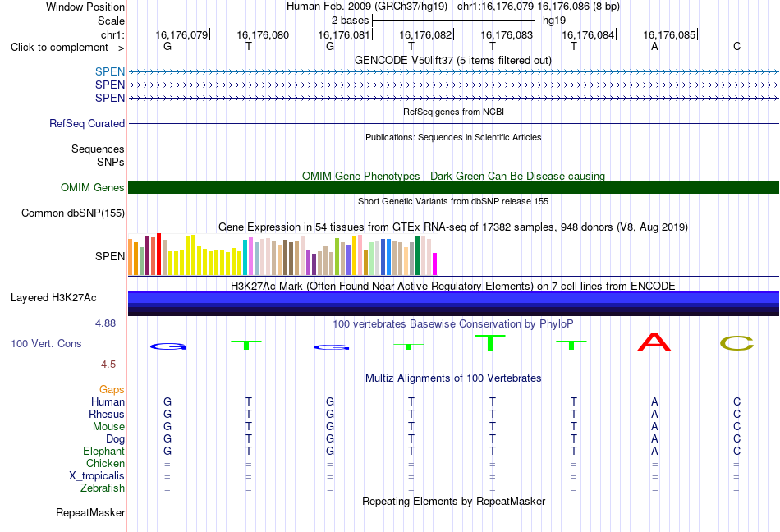Click the dark green bar in GTEx chart
Screen dimensions: 780x532
pos(418,255)
